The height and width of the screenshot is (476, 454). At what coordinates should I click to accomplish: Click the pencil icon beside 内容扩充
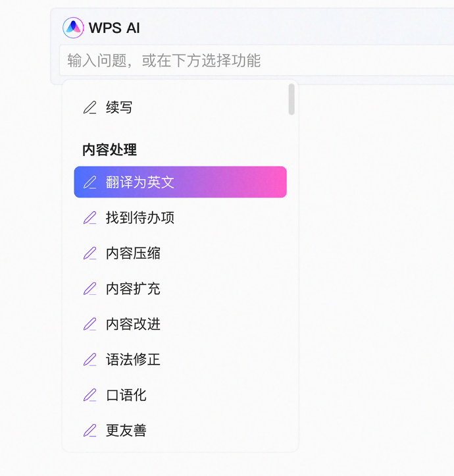[90, 289]
